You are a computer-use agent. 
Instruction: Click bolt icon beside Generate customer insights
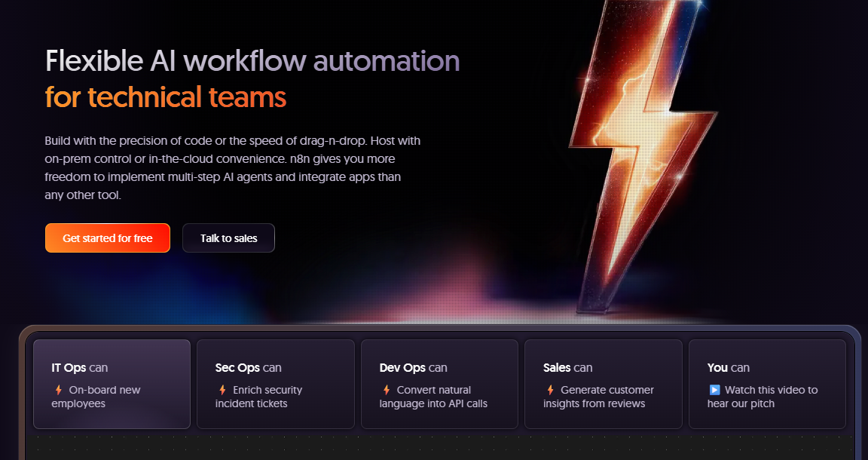(x=550, y=390)
